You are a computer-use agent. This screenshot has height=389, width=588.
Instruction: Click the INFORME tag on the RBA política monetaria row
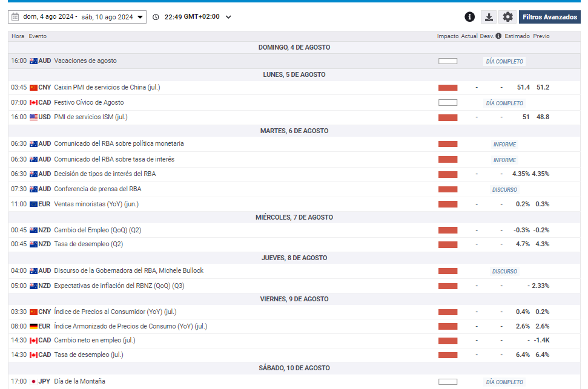[504, 145]
